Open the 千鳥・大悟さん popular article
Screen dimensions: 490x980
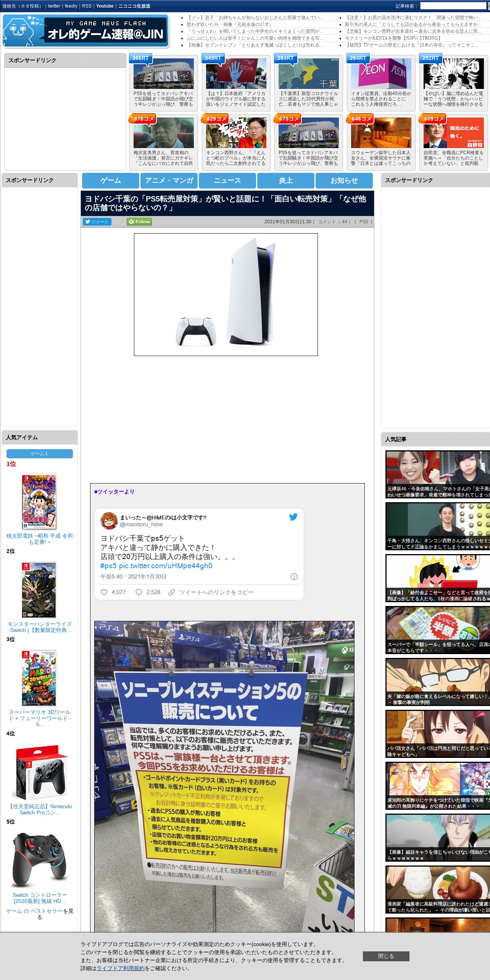438,526
